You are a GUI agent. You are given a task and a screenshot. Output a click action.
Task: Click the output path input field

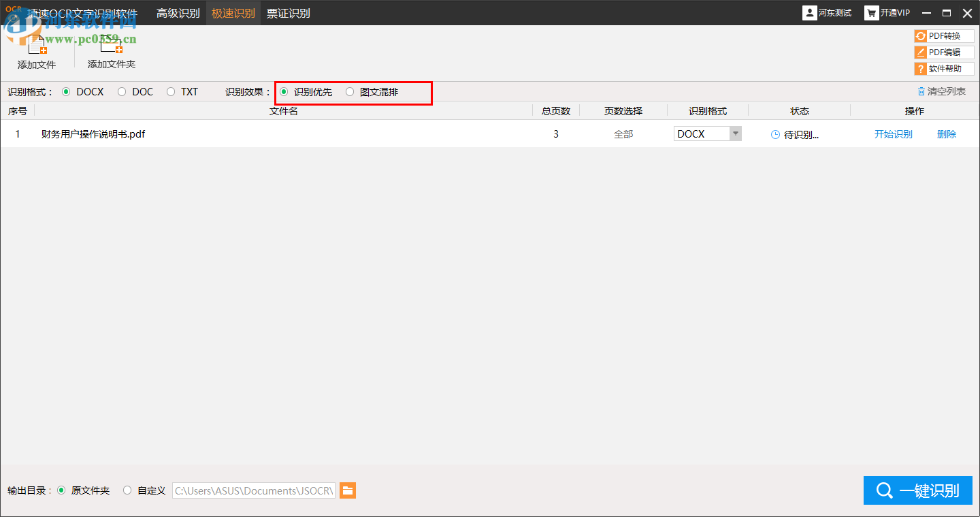pos(253,490)
